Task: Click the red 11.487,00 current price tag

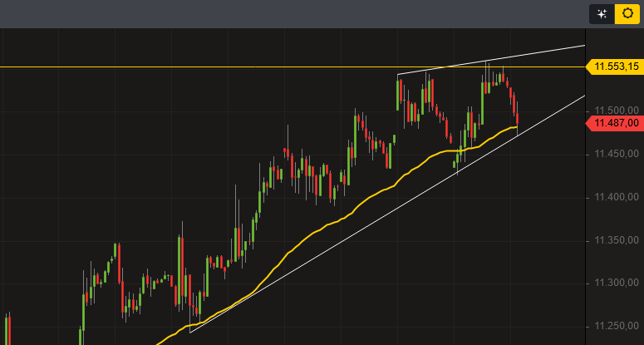Action: point(613,123)
